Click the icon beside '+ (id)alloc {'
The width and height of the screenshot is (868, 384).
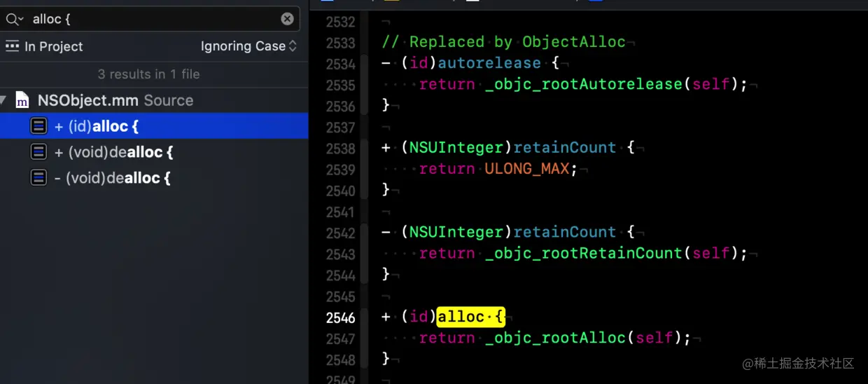[39, 126]
